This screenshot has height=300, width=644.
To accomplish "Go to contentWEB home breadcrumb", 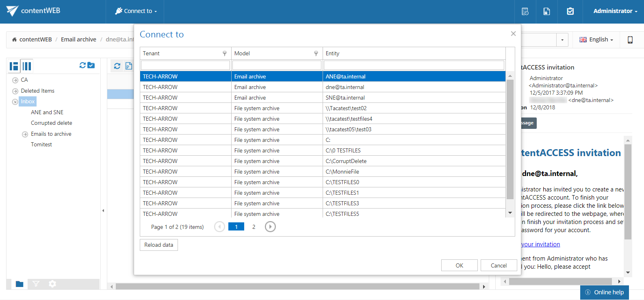I will click(32, 39).
